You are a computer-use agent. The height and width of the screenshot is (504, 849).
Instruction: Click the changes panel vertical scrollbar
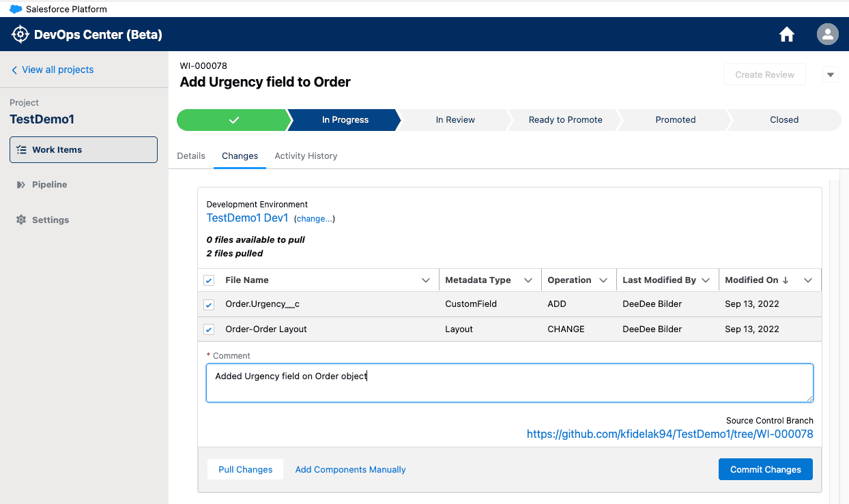click(833, 341)
